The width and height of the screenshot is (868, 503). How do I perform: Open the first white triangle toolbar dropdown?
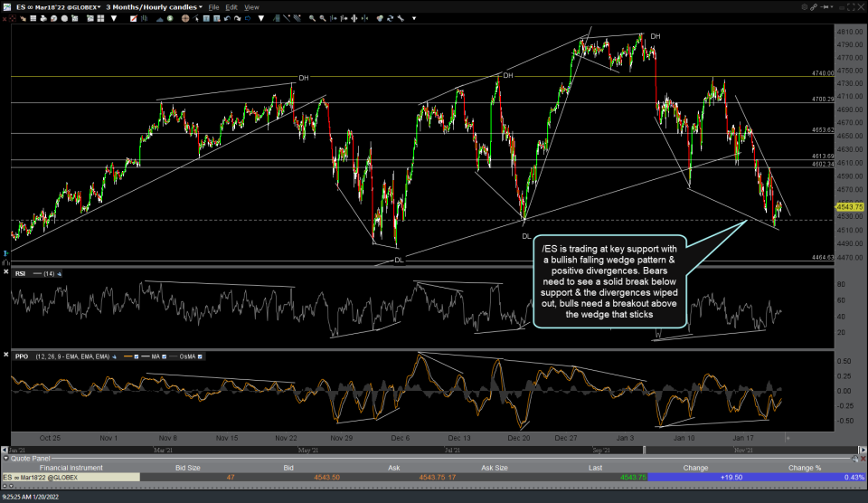pos(114,18)
